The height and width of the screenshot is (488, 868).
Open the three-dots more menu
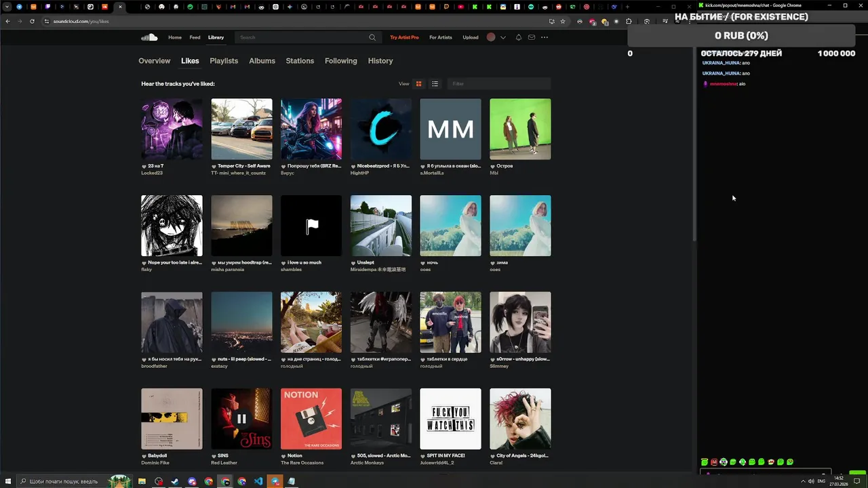tap(545, 37)
